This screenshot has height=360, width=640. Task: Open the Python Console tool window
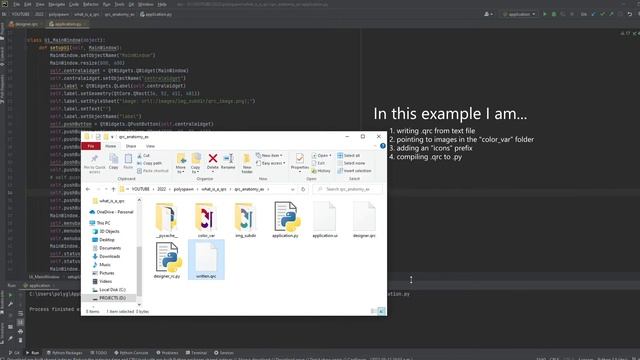(x=131, y=353)
